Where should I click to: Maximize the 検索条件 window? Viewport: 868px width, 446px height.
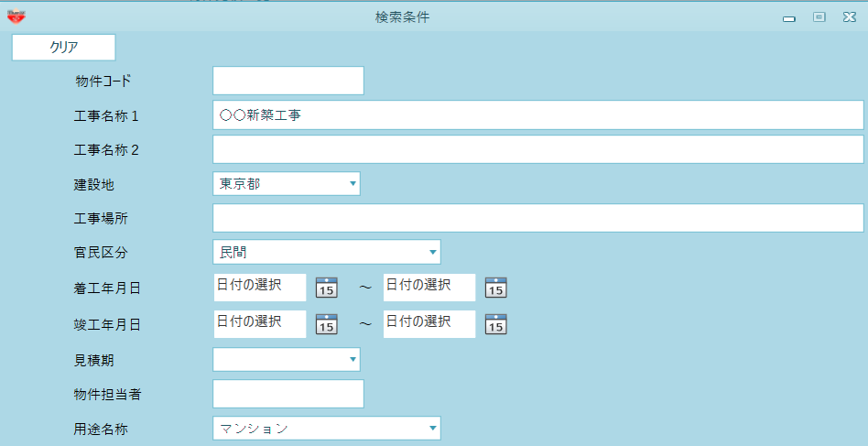point(819,17)
